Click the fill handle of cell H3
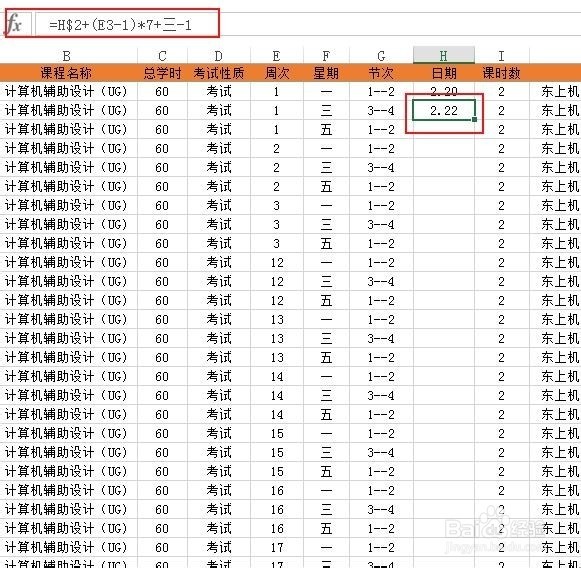This screenshot has height=568, width=581. click(474, 119)
